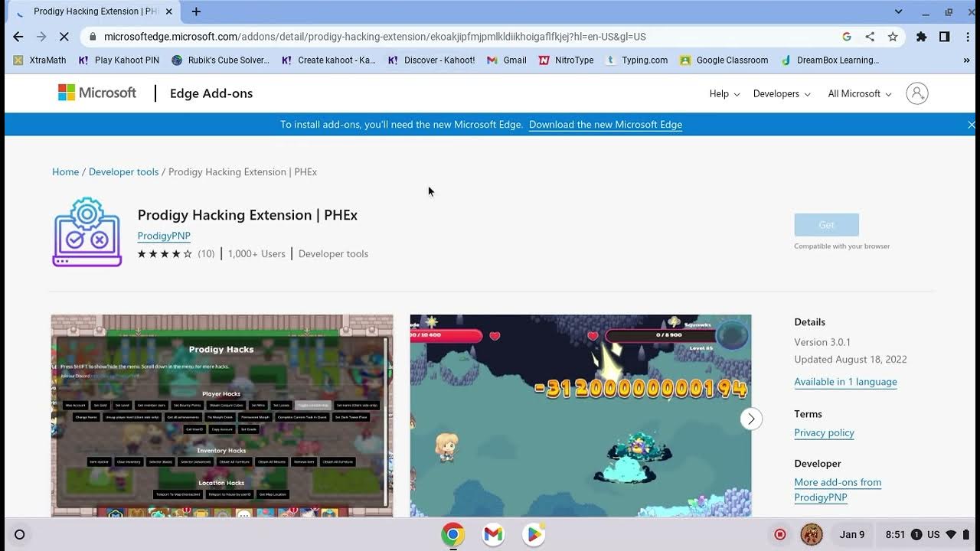Viewport: 980px width, 551px height.
Task: Open Play Kahoot PIN bookmark
Action: (119, 60)
